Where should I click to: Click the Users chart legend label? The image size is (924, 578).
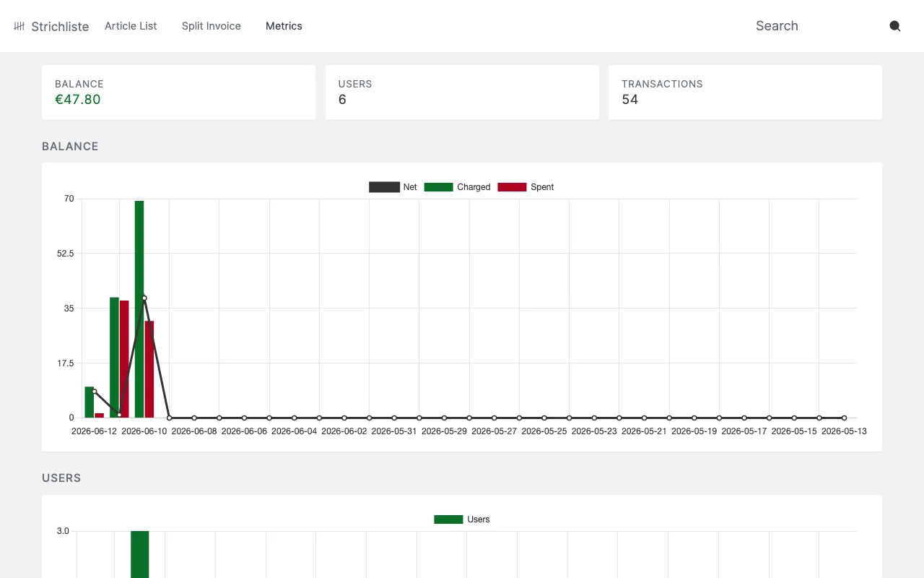click(x=479, y=519)
